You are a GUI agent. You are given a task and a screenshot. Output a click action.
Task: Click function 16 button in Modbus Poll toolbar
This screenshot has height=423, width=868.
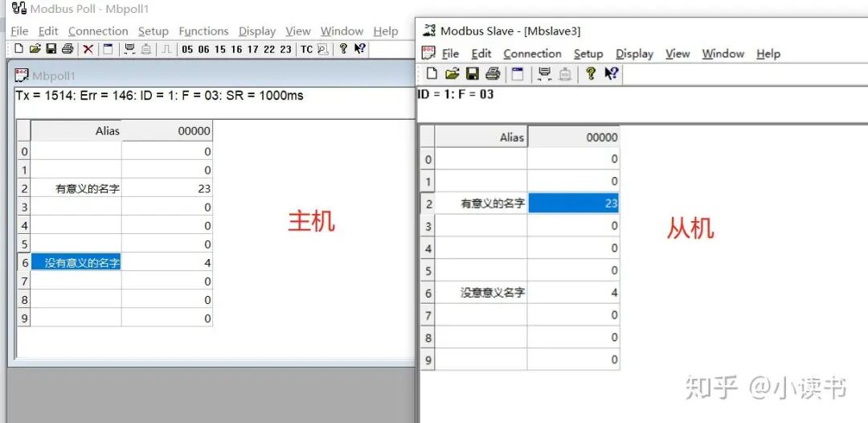tap(236, 49)
